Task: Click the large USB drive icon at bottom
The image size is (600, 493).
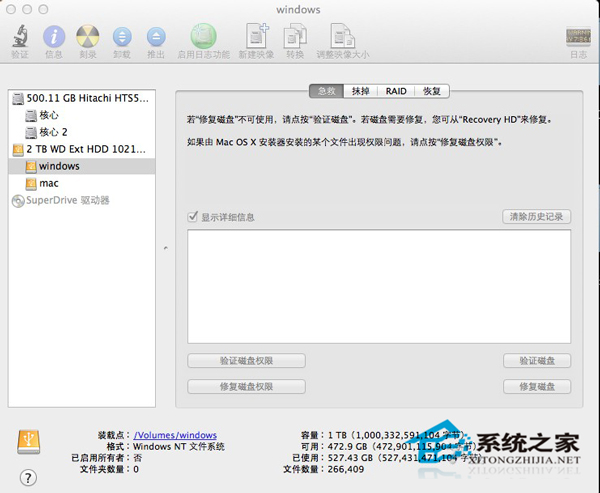Action: (x=29, y=441)
